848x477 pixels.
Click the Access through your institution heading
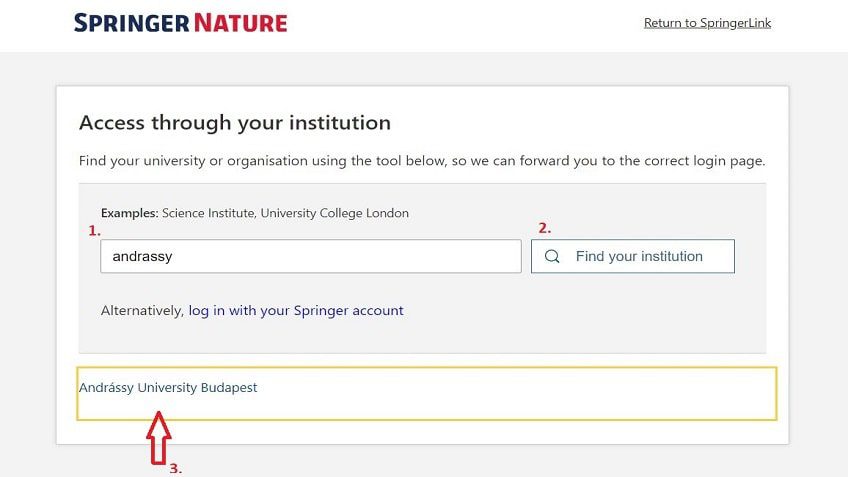click(x=235, y=123)
